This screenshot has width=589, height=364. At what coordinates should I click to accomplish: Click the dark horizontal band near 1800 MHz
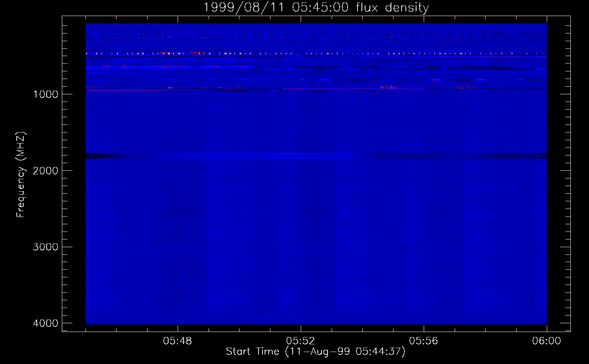click(x=316, y=156)
